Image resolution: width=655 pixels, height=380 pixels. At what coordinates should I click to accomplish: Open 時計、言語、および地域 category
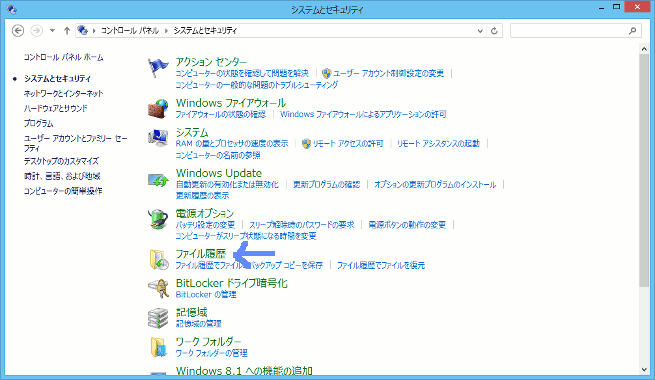(x=62, y=176)
